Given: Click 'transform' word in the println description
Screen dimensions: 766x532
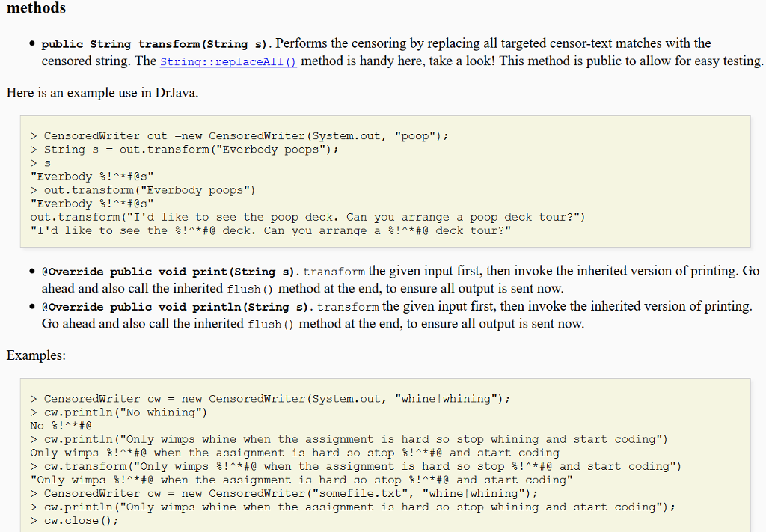Looking at the screenshot, I should click(348, 308).
